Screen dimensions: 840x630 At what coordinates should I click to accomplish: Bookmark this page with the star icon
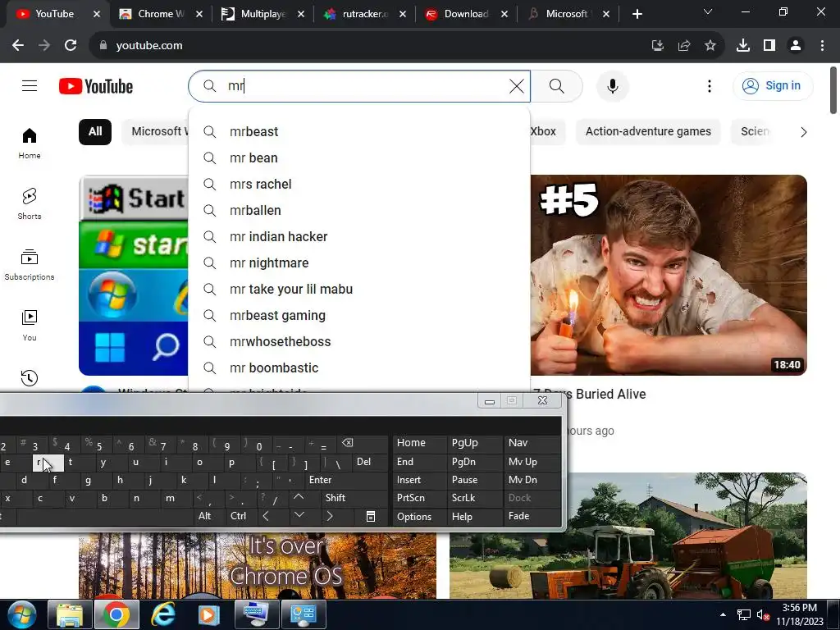(710, 46)
